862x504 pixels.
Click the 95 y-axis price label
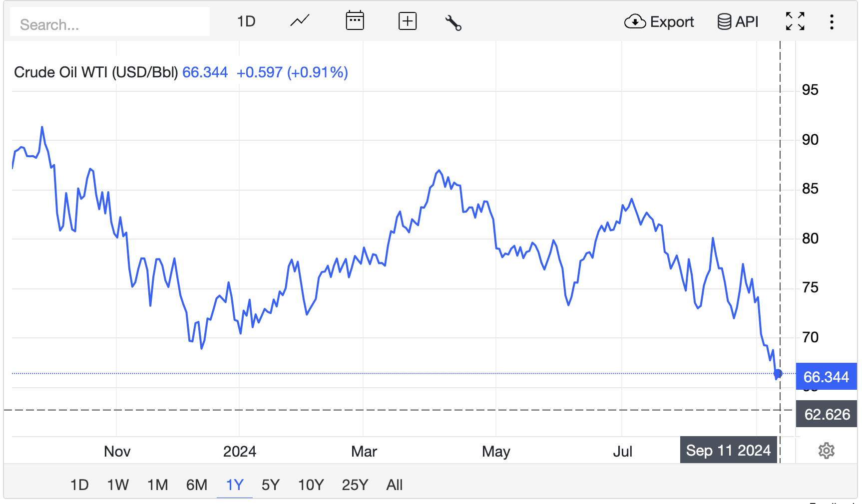[810, 90]
